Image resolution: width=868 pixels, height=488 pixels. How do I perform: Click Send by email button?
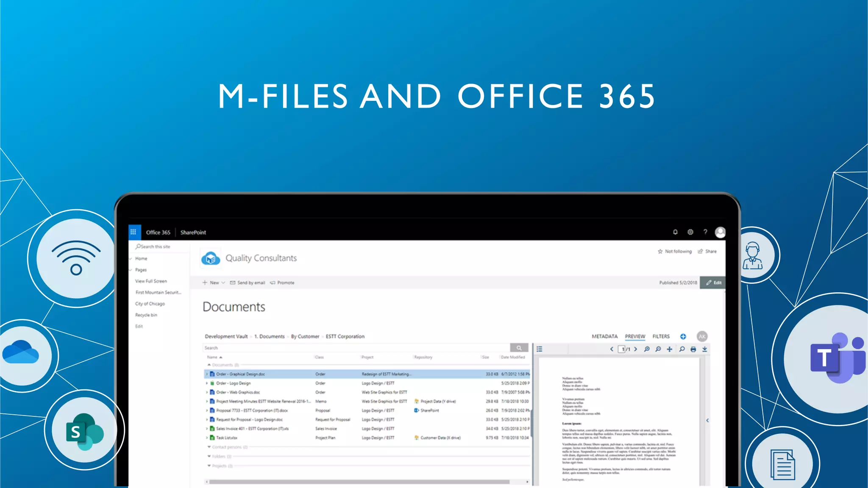[248, 283]
